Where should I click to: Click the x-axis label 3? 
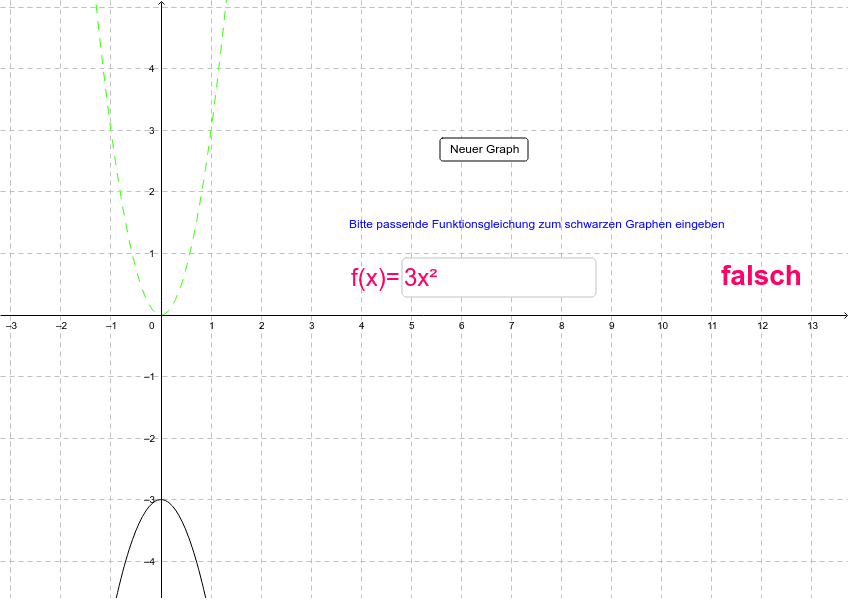pos(311,325)
